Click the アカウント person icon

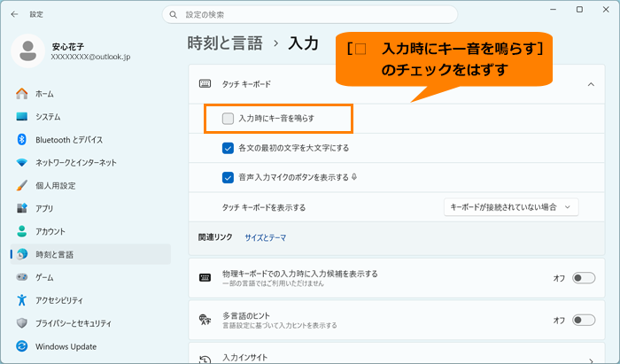(x=22, y=231)
